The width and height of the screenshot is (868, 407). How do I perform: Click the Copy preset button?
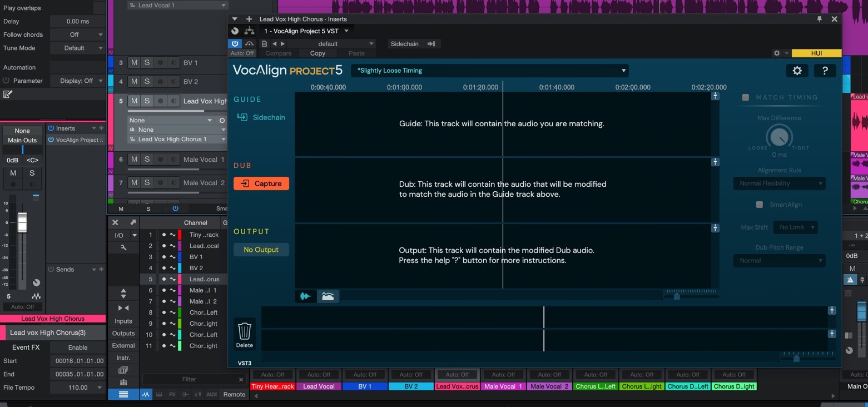pyautogui.click(x=318, y=53)
